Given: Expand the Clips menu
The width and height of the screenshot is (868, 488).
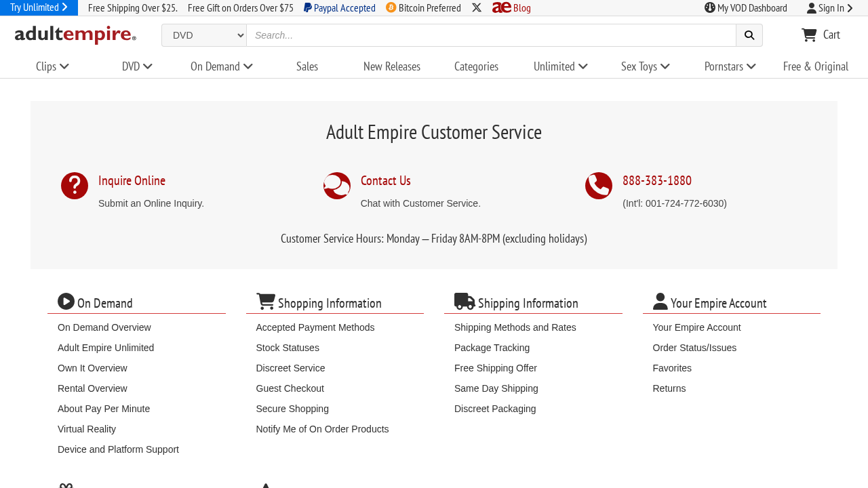Looking at the screenshot, I should coord(52,66).
